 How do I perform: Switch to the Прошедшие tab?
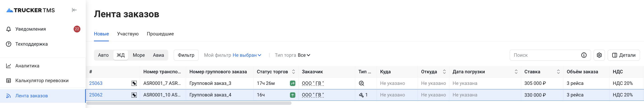(x=160, y=34)
